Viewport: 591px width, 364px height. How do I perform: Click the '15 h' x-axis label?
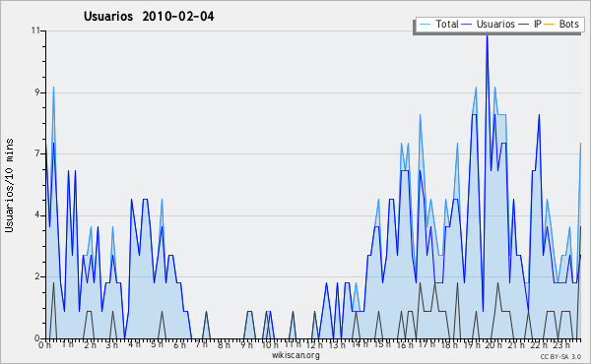click(382, 344)
